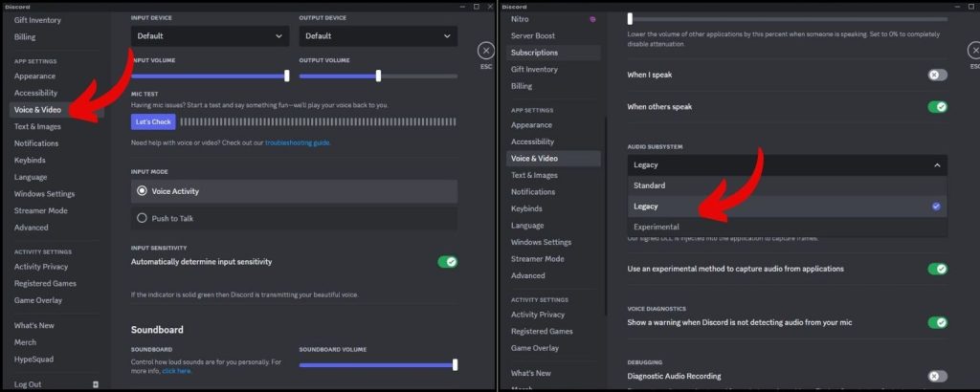Click the Let's Check mic test button

tap(153, 121)
